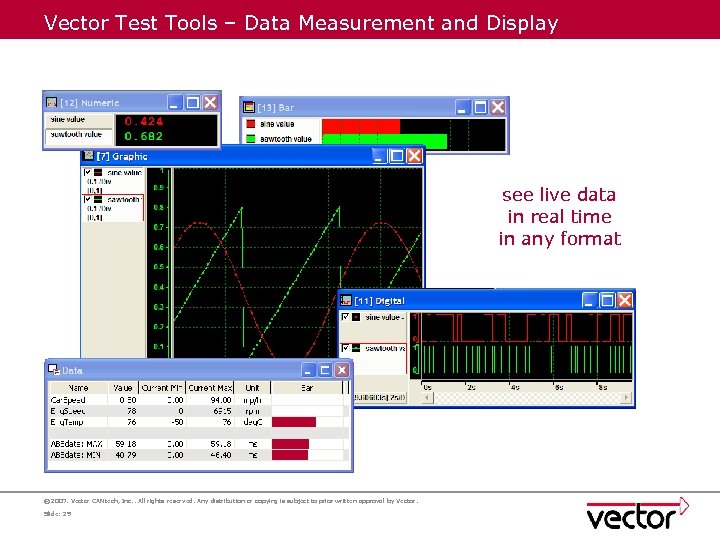Click the green sawtooth value bar in Bar window
This screenshot has width=720, height=540.
pyautogui.click(x=384, y=141)
